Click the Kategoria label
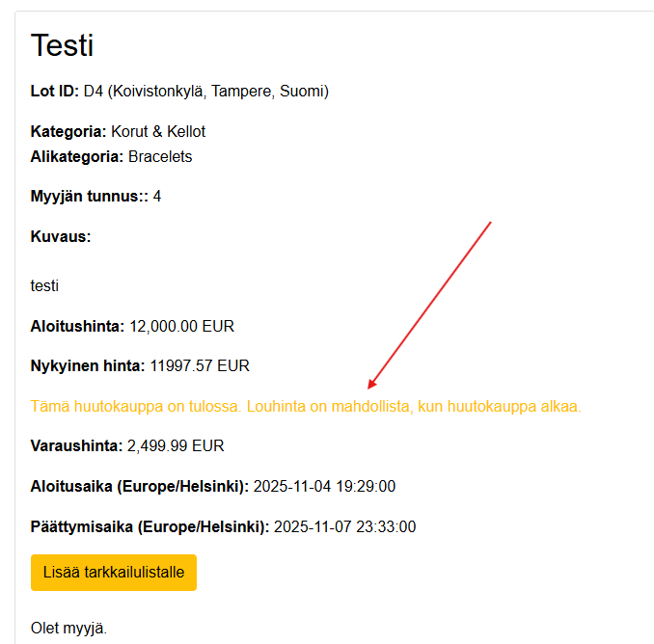Screen dimensions: 654x644 point(68,131)
